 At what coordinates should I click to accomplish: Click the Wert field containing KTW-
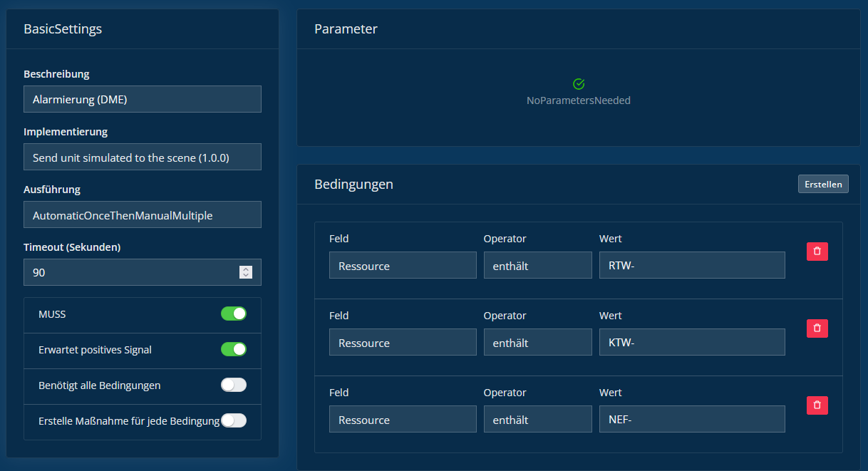[691, 343]
